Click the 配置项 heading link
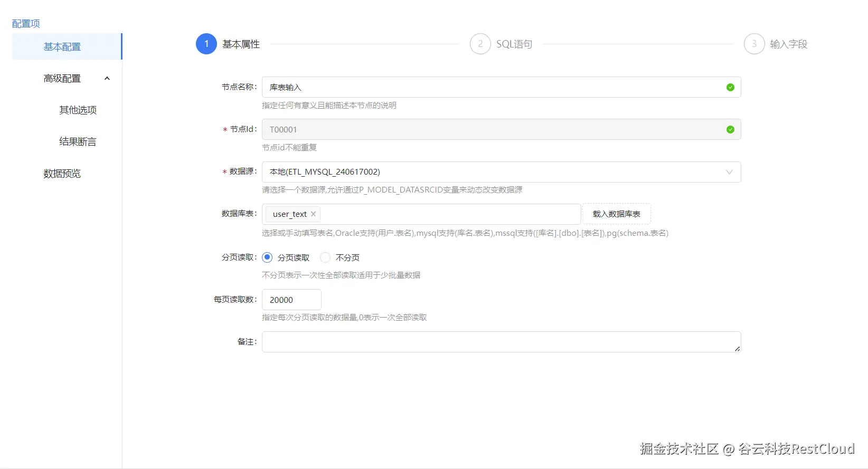 (x=26, y=24)
